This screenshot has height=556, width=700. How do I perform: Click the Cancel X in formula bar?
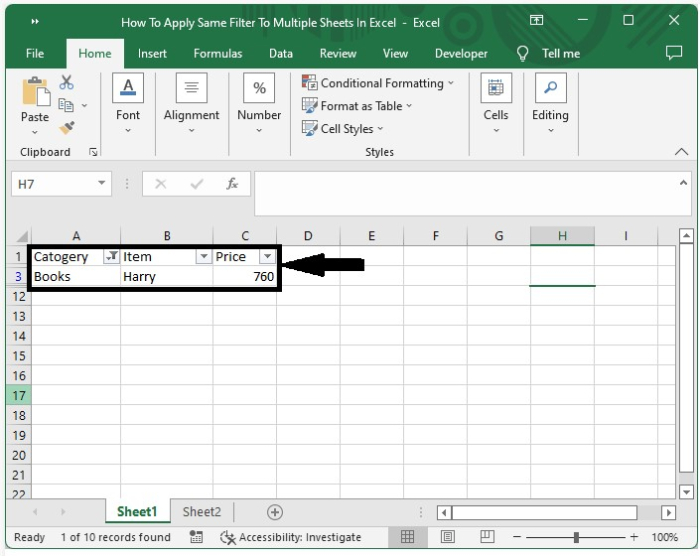pyautogui.click(x=161, y=184)
